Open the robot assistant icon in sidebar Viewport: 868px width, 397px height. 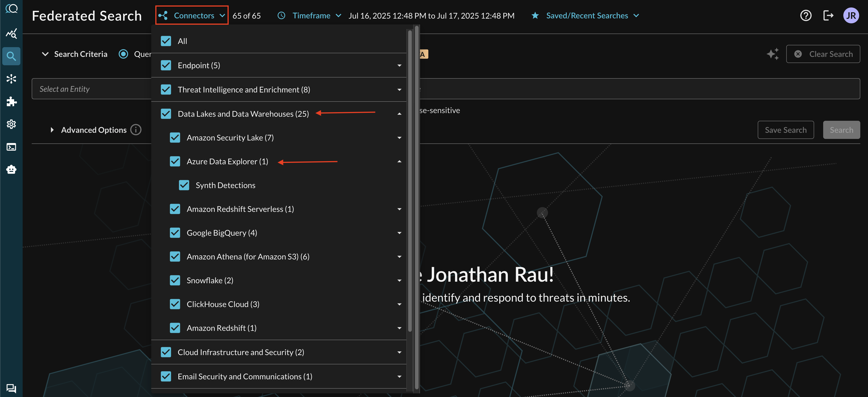11,169
